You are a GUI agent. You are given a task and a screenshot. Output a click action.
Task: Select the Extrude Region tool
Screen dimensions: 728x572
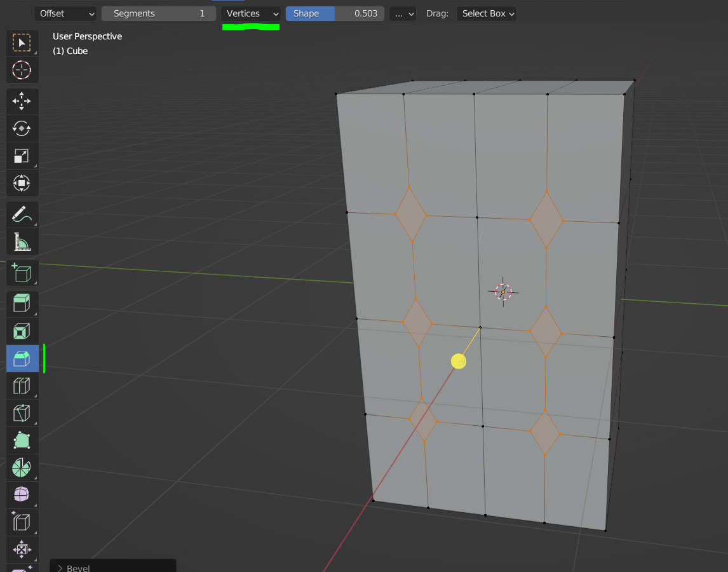[22, 304]
